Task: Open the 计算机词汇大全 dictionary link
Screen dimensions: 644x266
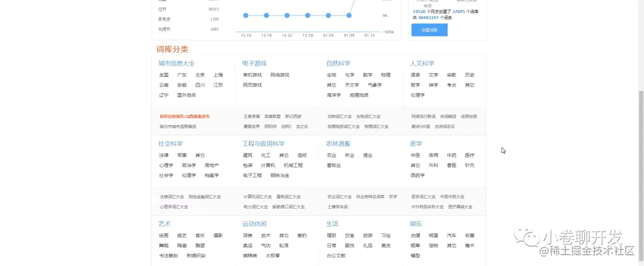Action: 258,197
